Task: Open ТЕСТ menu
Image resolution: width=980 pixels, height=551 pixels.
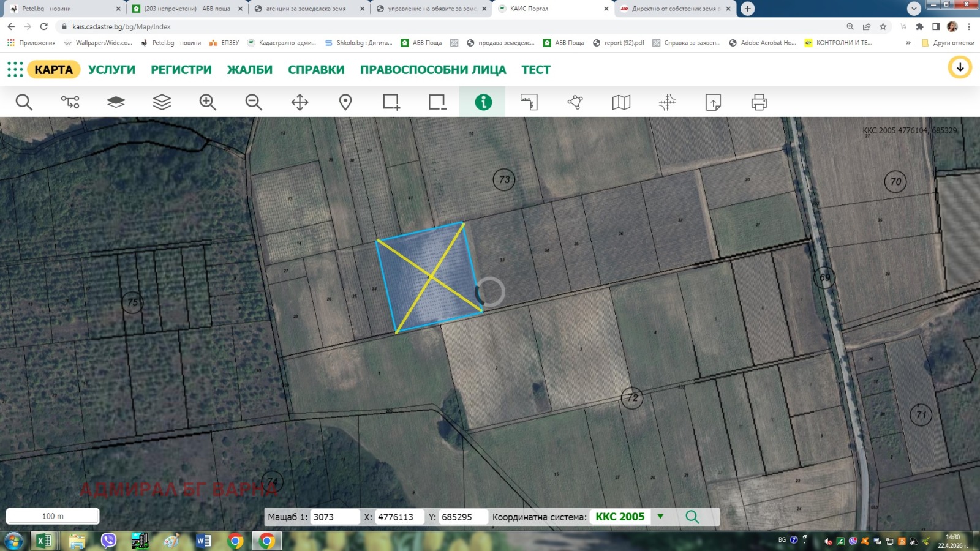Action: [536, 70]
